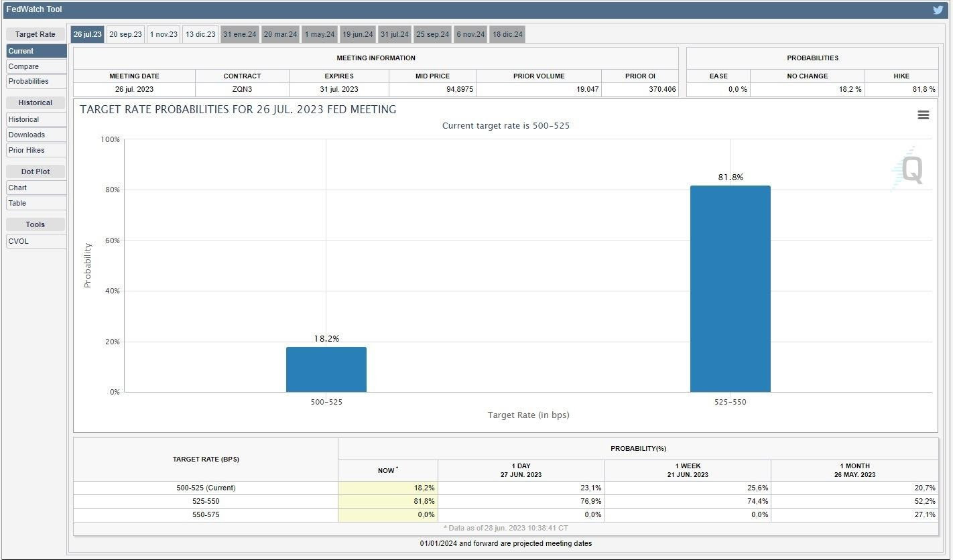Screen dimensions: 953x560
Task: Open the chart hamburger menu
Action: coord(923,115)
